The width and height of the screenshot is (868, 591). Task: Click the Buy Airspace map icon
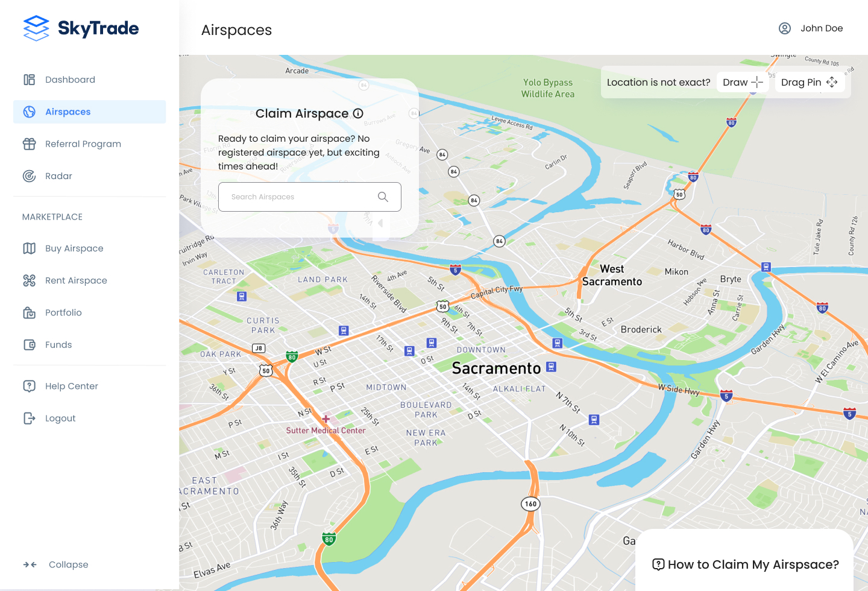[x=30, y=248]
